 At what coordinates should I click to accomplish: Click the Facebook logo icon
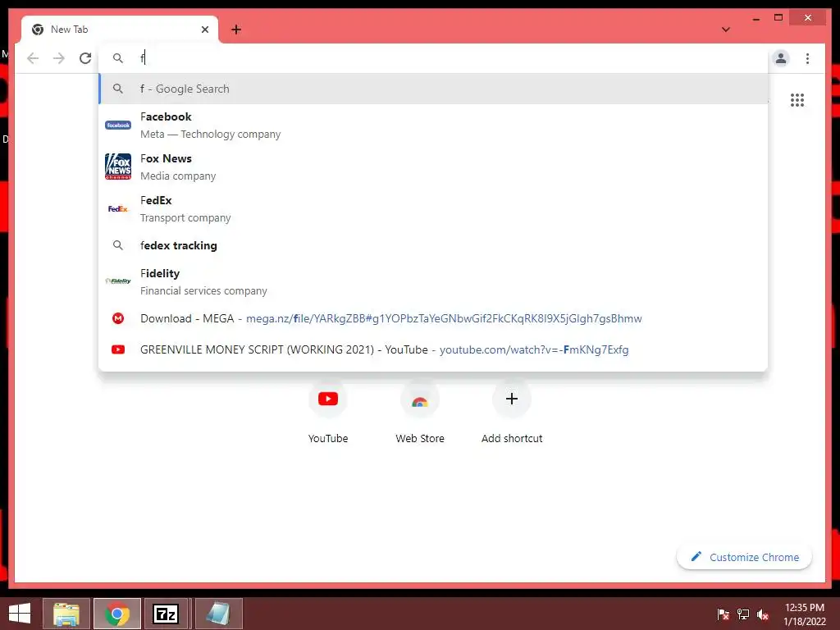[x=118, y=125]
